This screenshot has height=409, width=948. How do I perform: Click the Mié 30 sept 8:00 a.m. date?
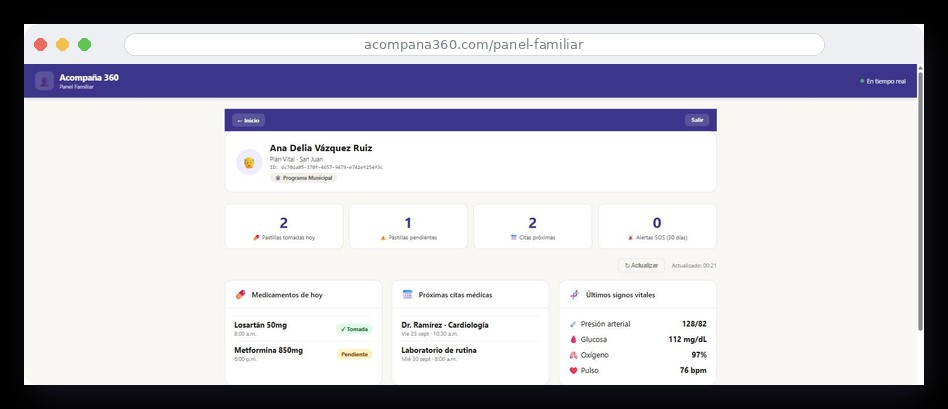point(429,359)
